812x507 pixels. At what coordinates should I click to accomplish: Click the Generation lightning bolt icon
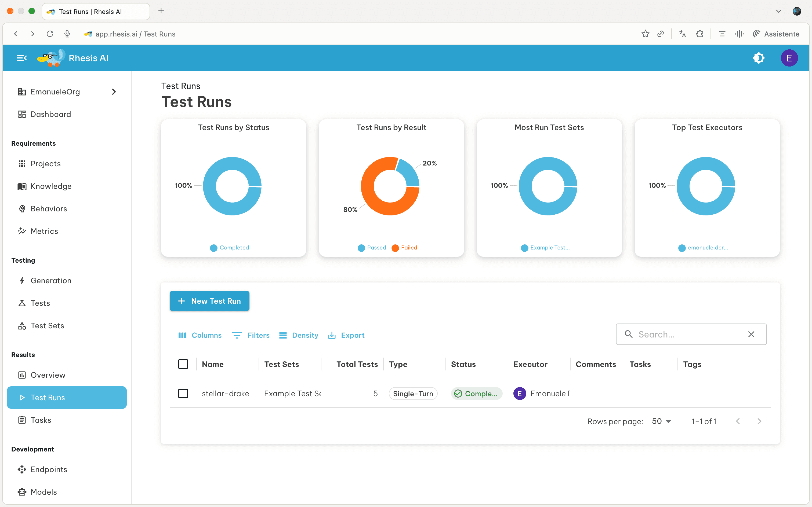(22, 280)
